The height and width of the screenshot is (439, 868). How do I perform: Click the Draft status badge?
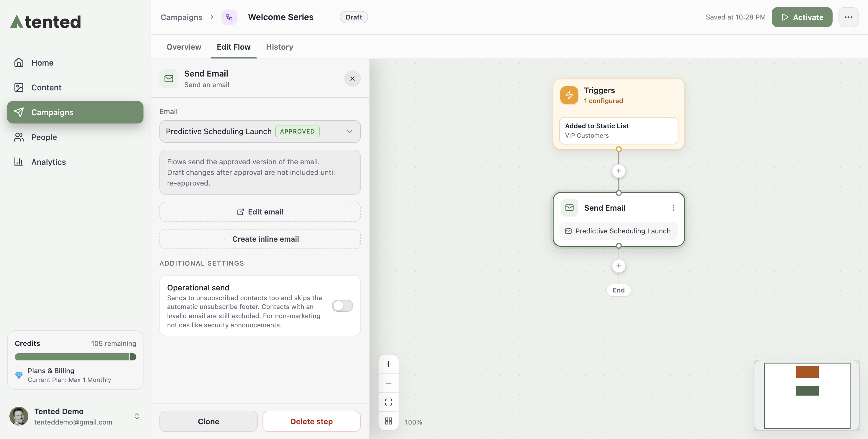353,17
